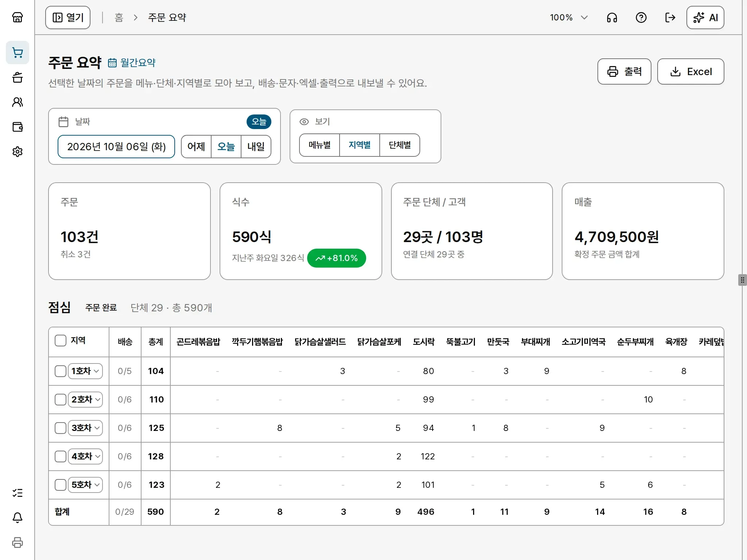
Task: Download via the Excel button
Action: click(690, 71)
